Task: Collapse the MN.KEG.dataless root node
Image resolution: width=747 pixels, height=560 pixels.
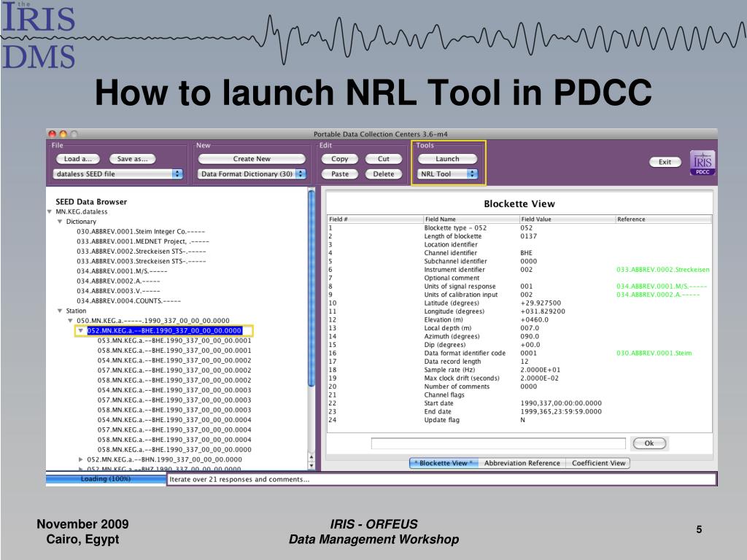Action: tap(50, 211)
